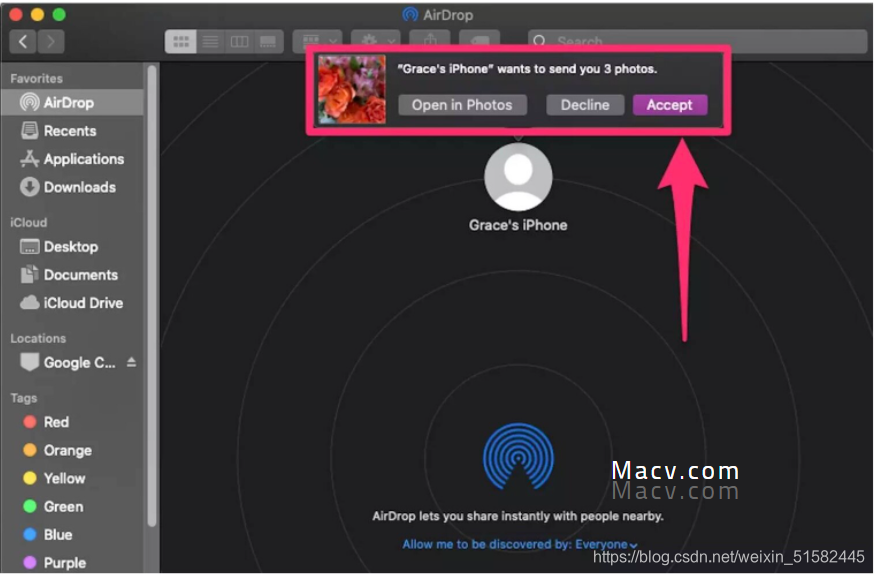Switch to gallery view
875x576 pixels.
click(268, 41)
